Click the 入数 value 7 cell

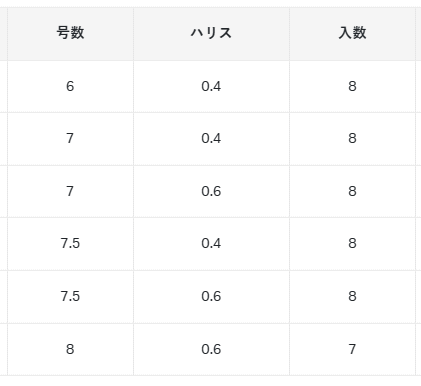tap(352, 349)
